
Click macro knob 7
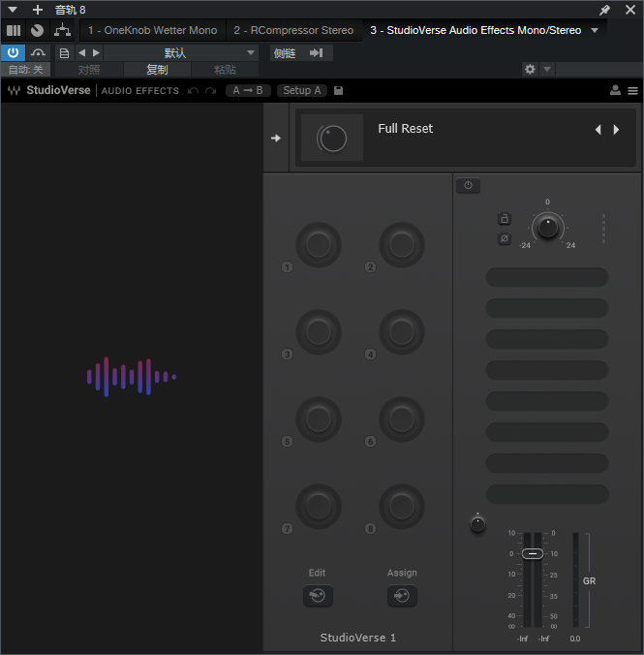click(x=319, y=507)
